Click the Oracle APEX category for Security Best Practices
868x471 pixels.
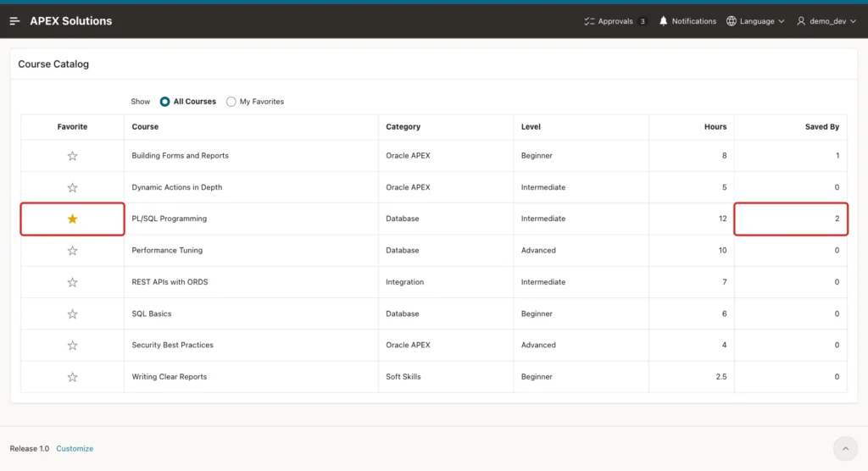pyautogui.click(x=408, y=345)
